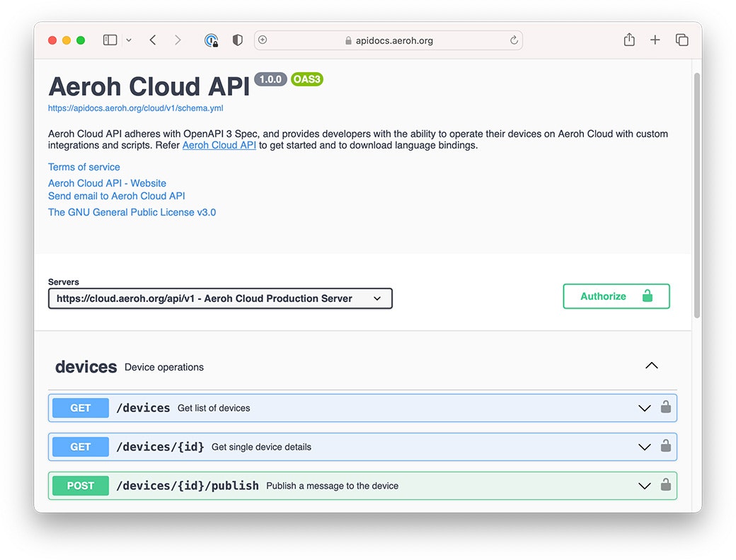Click 'Publish a message to the device' text
Image resolution: width=736 pixels, height=560 pixels.
click(x=333, y=486)
